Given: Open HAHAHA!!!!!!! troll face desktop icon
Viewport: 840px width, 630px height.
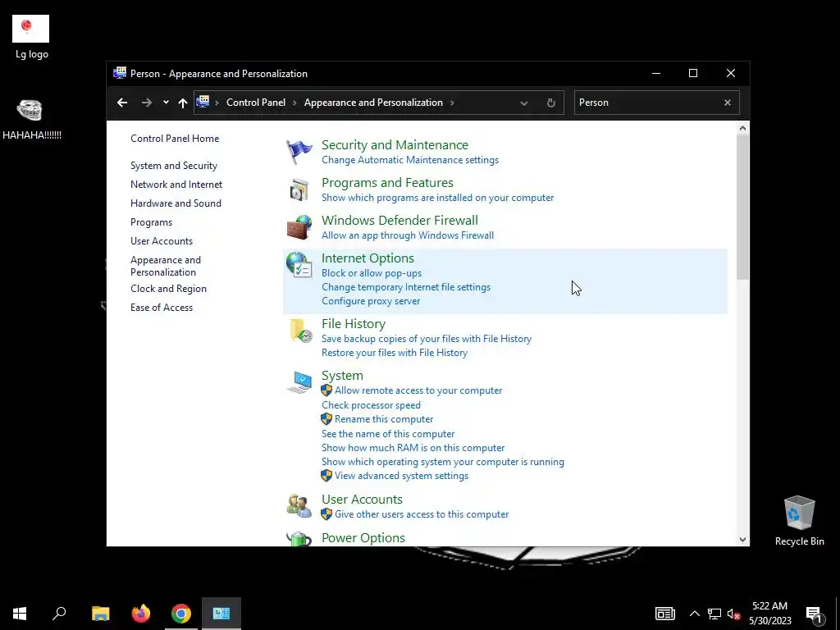Looking at the screenshot, I should pos(31,120).
